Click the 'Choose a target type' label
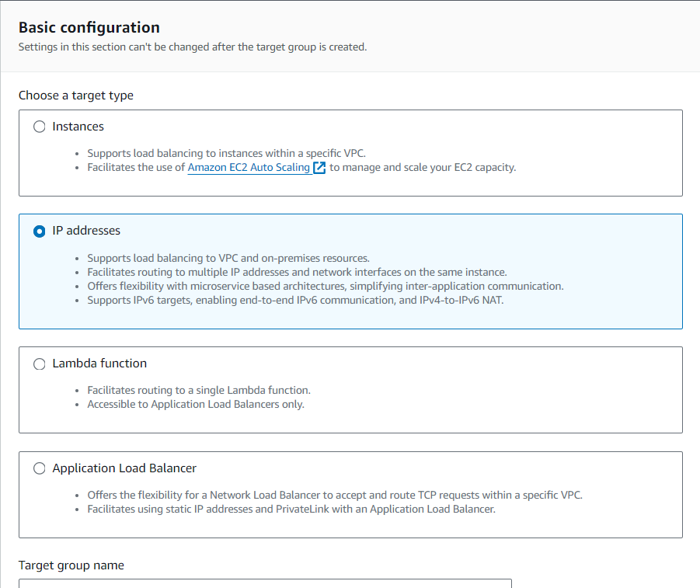The image size is (700, 588). 76,96
